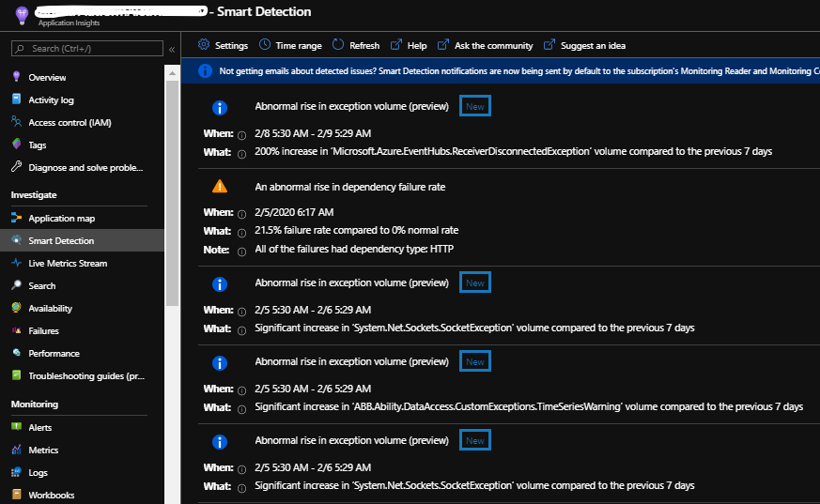The image size is (820, 504).
Task: Click '21.5% failure rate compared to 0%' text
Action: (356, 230)
